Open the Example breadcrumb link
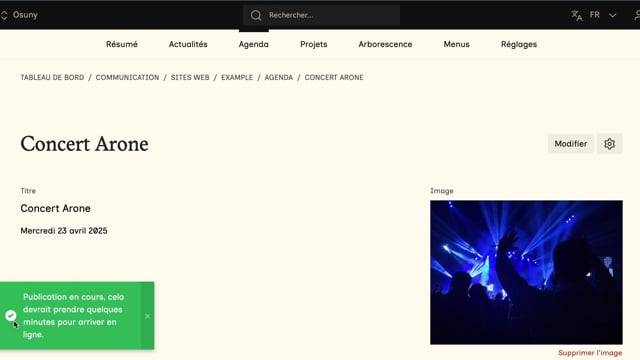This screenshot has height=360, width=640. click(237, 78)
